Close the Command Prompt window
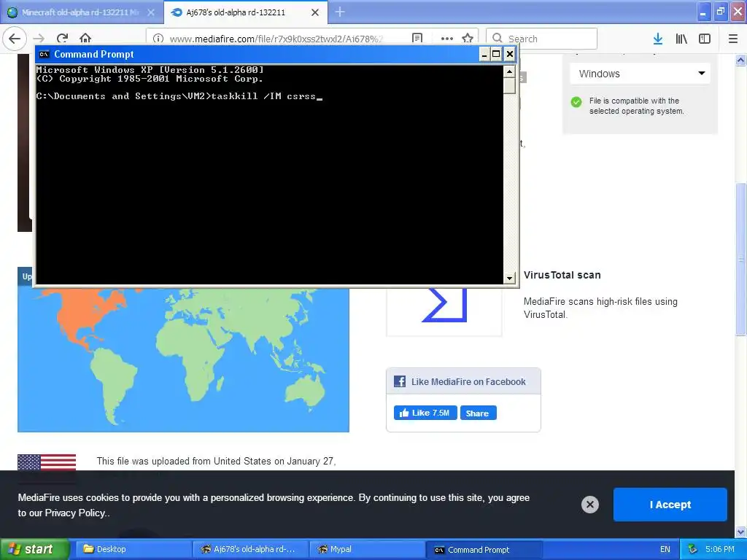The width and height of the screenshot is (747, 560). pos(510,54)
